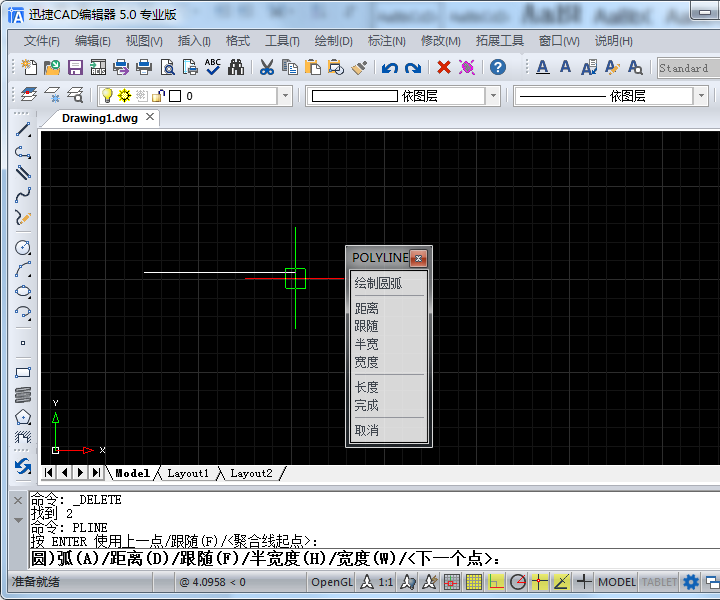Open settings gear in status bar
The height and width of the screenshot is (600, 720).
coord(691,582)
